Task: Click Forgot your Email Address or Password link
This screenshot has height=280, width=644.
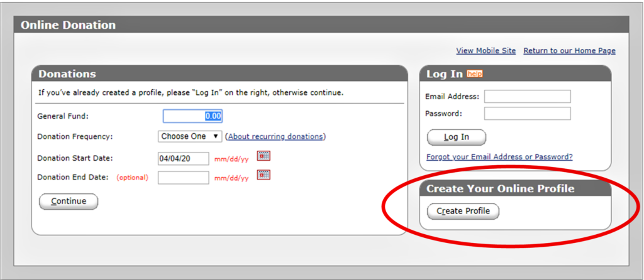Action: point(499,156)
